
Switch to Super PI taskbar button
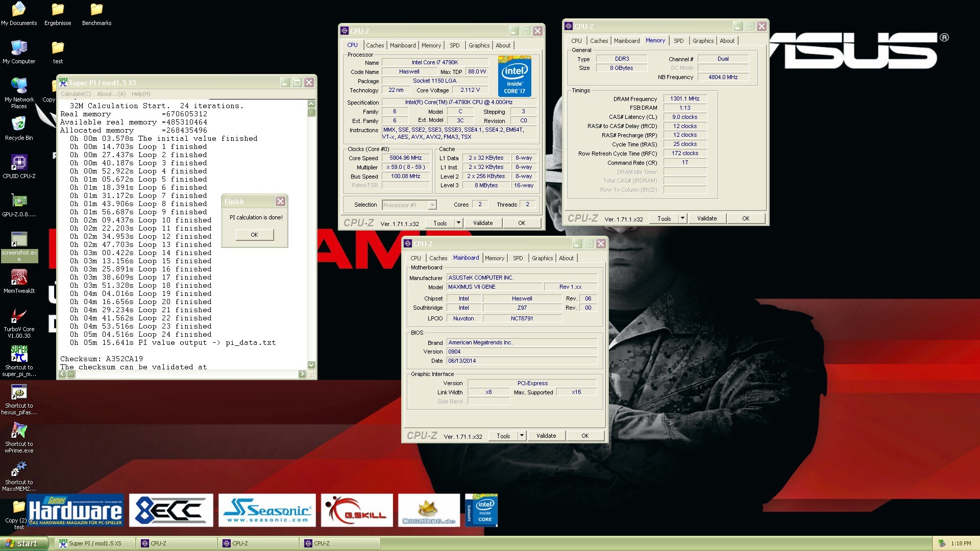(94, 543)
